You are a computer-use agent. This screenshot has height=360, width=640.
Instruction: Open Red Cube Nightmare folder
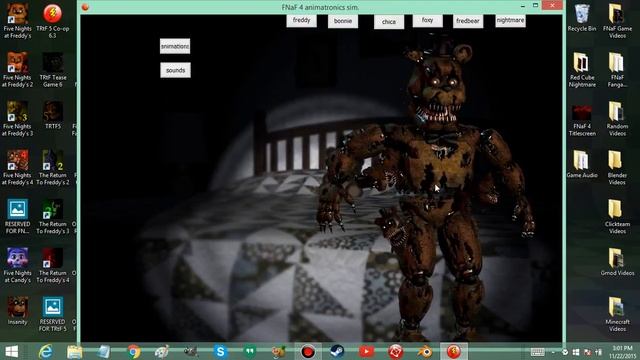pyautogui.click(x=582, y=69)
